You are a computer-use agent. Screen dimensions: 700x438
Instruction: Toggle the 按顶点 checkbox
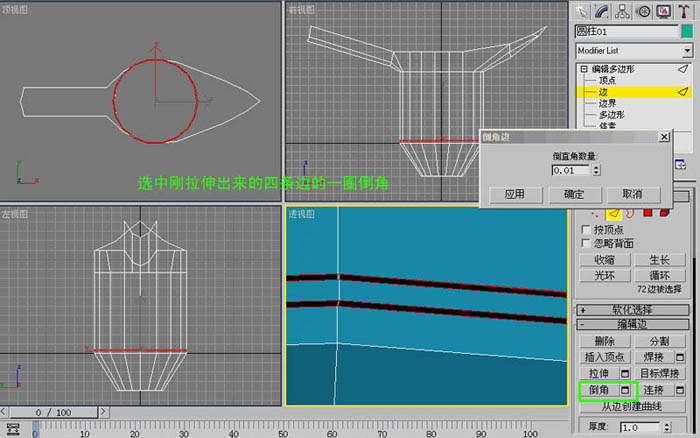586,229
